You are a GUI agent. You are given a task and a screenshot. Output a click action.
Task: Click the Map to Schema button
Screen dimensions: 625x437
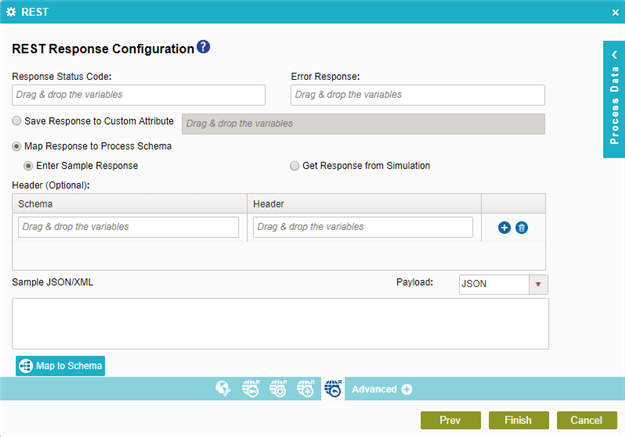[61, 366]
